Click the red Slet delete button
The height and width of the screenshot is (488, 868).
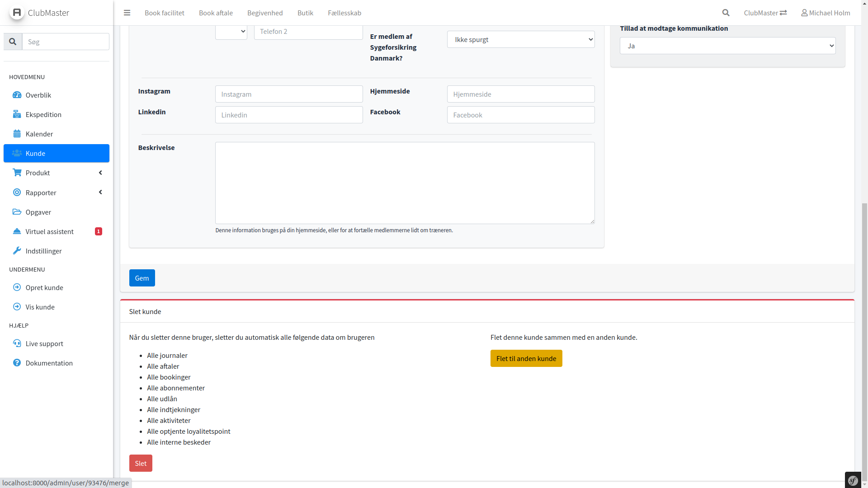pyautogui.click(x=141, y=463)
